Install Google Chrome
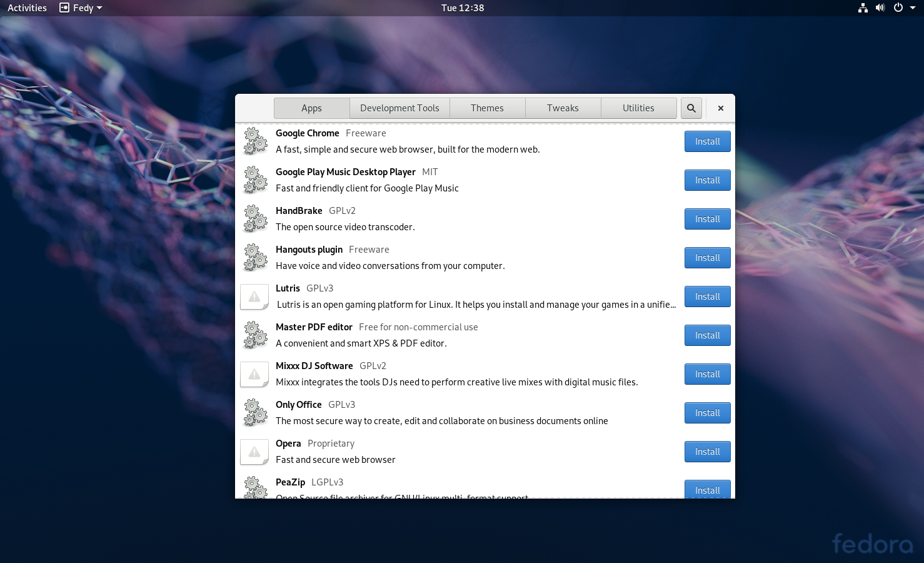Image resolution: width=924 pixels, height=563 pixels. [x=708, y=141]
